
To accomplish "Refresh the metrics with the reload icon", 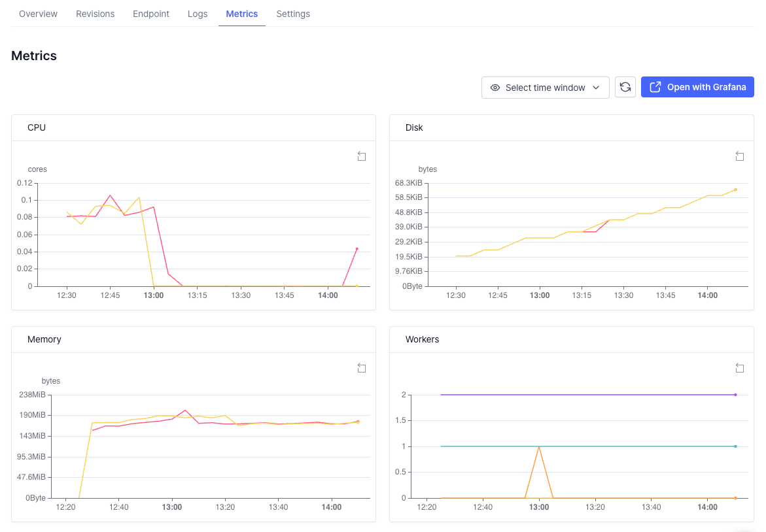I will pyautogui.click(x=625, y=88).
